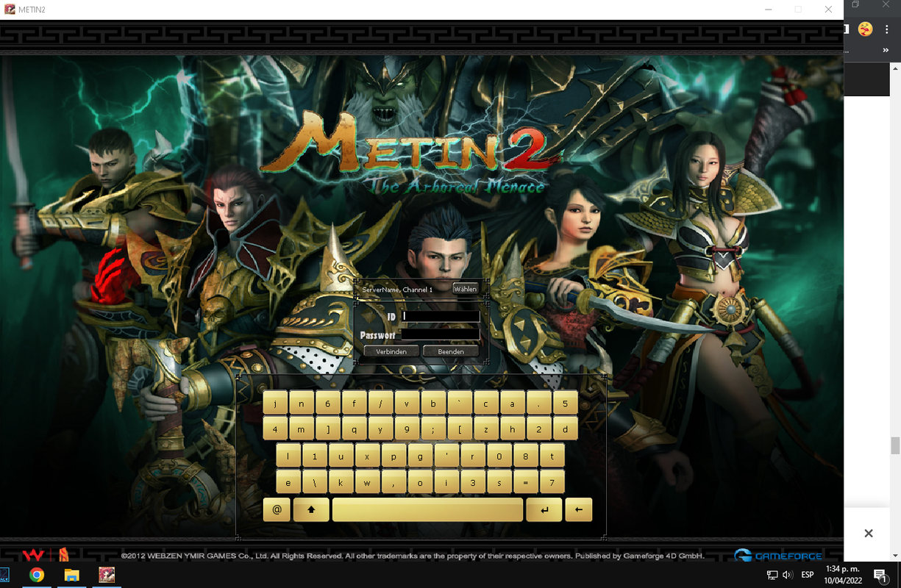Tap the comma key
901x588 pixels.
point(393,482)
